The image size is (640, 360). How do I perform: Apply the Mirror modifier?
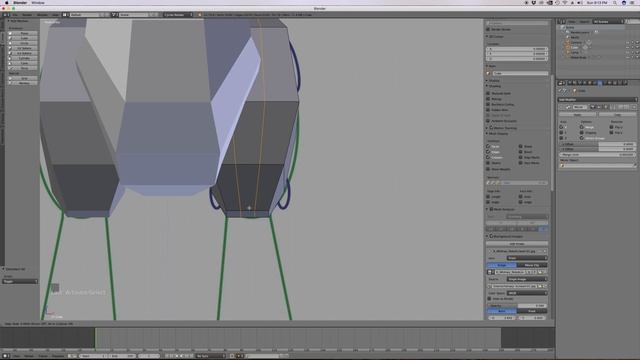(577, 115)
